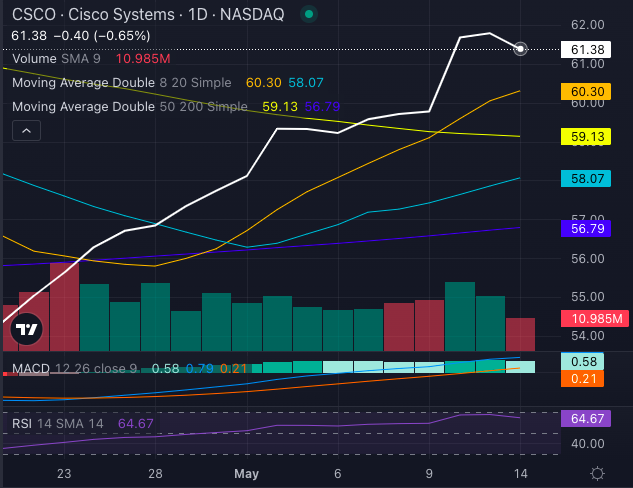Click the 56.79 value in MA legend
Screen dimensions: 633x488
tap(322, 107)
